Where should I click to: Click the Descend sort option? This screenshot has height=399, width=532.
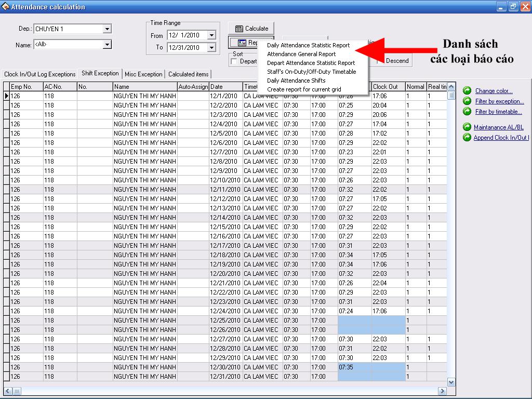pyautogui.click(x=397, y=61)
